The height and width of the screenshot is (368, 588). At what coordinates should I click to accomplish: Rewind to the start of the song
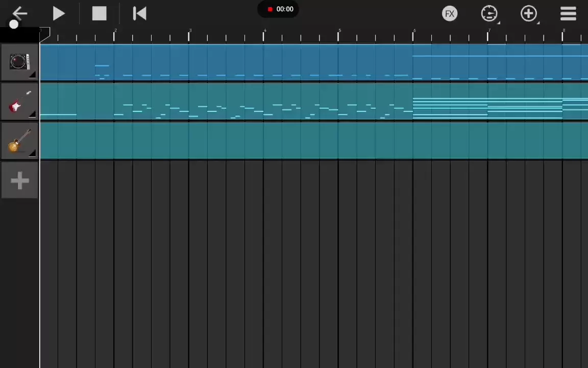click(x=139, y=14)
